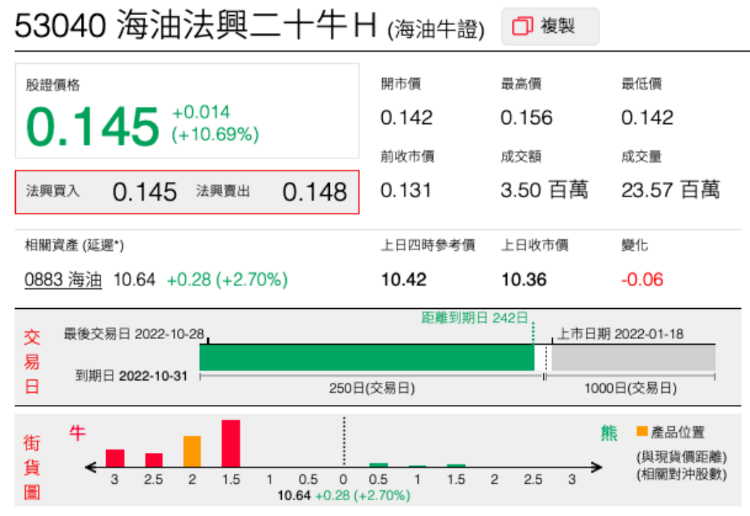Select the warrant title 53040 海油法興二十牛H
Screen dimensions: 750x516
coord(196,25)
